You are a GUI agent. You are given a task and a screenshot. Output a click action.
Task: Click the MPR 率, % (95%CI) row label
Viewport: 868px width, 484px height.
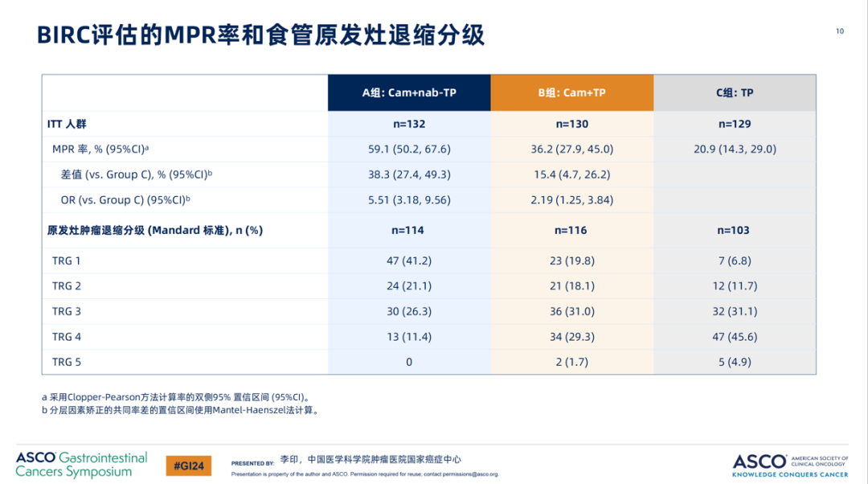(100, 149)
